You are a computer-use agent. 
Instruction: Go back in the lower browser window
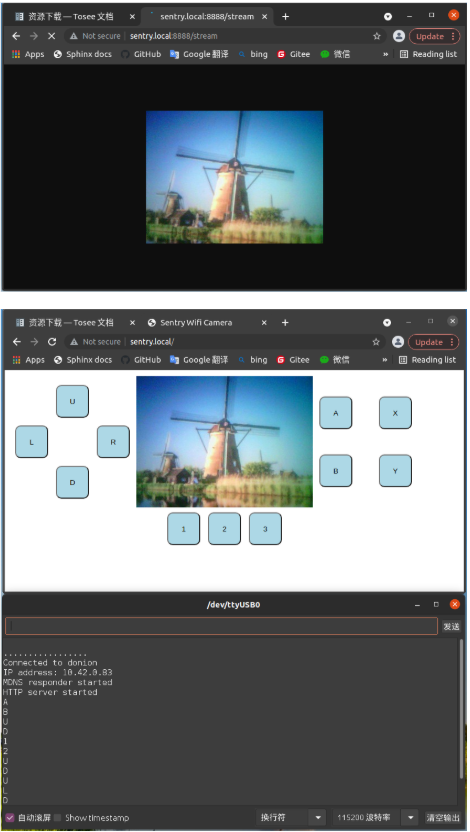16,342
